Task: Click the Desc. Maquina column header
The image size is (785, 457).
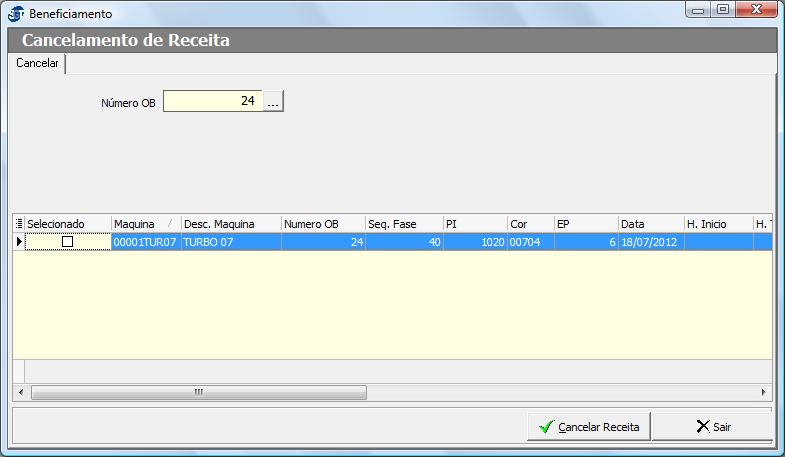Action: pos(230,224)
